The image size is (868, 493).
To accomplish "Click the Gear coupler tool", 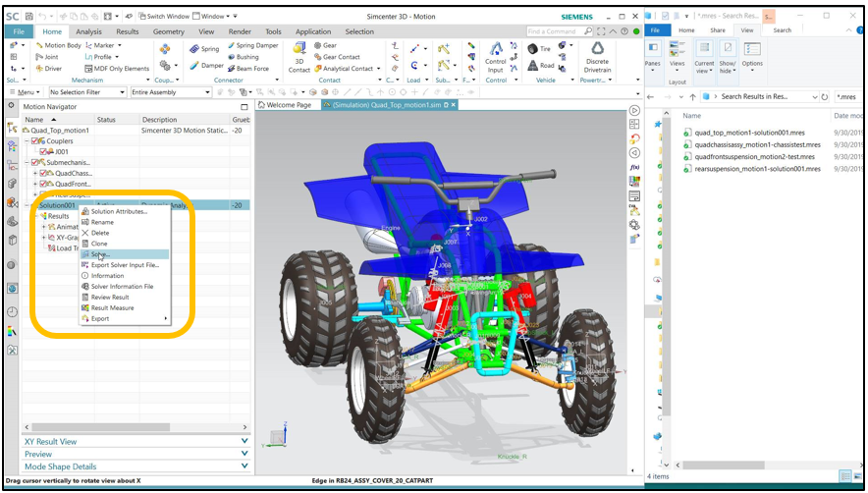I will 323,45.
